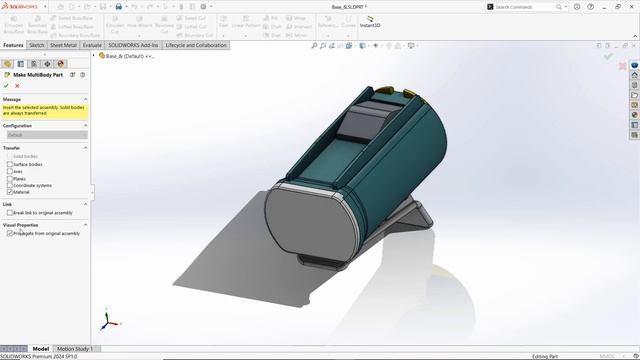Viewport: 640px width, 360px height.
Task: Click the Zoom to Area icon
Action: pyautogui.click(x=323, y=46)
